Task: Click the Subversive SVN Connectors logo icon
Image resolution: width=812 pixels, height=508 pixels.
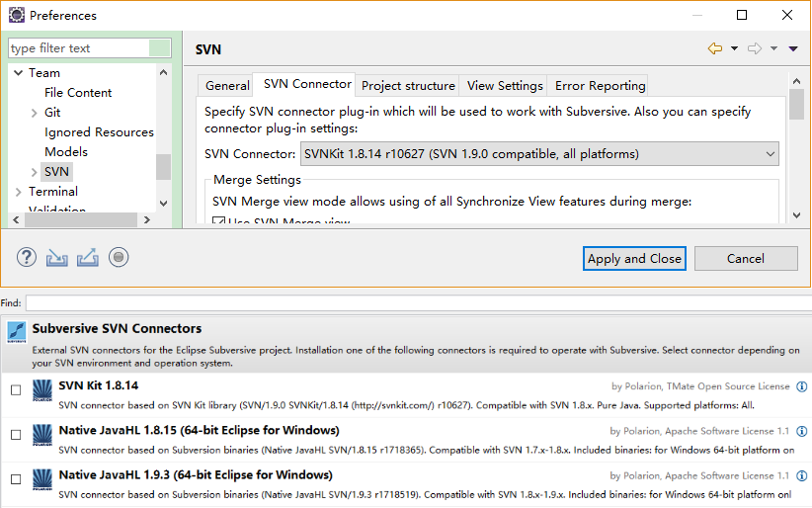Action: (17, 332)
